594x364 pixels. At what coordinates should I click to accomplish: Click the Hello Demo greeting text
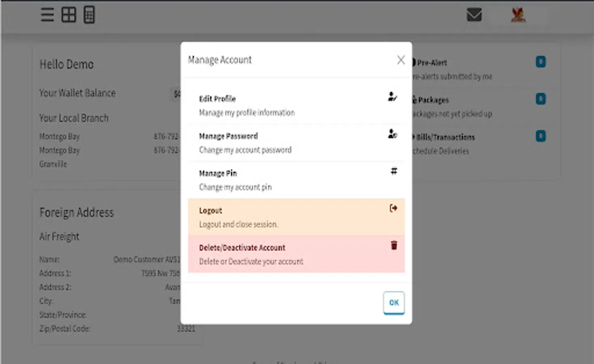click(66, 64)
